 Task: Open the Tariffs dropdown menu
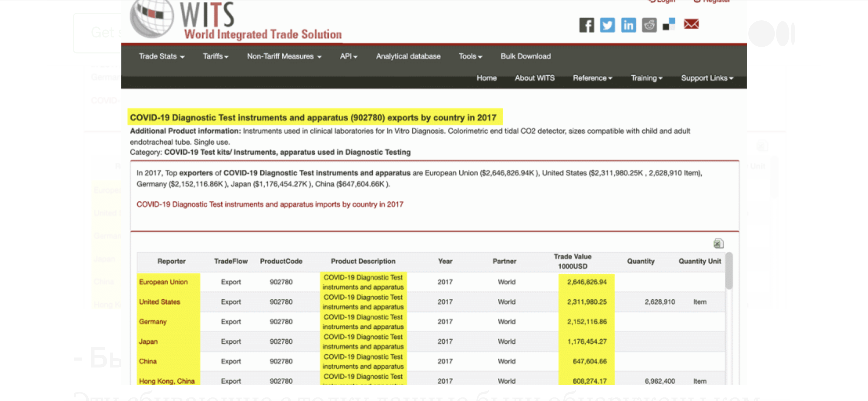point(215,56)
